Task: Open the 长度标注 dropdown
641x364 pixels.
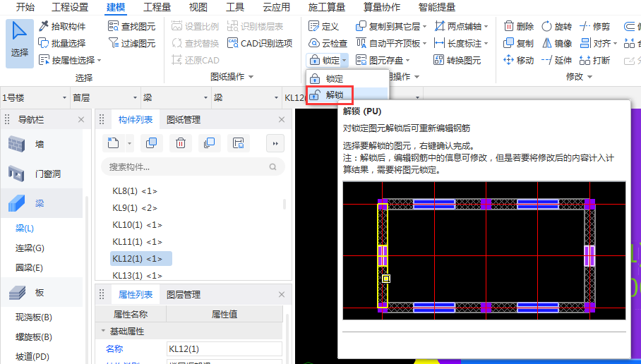Action: coord(486,43)
